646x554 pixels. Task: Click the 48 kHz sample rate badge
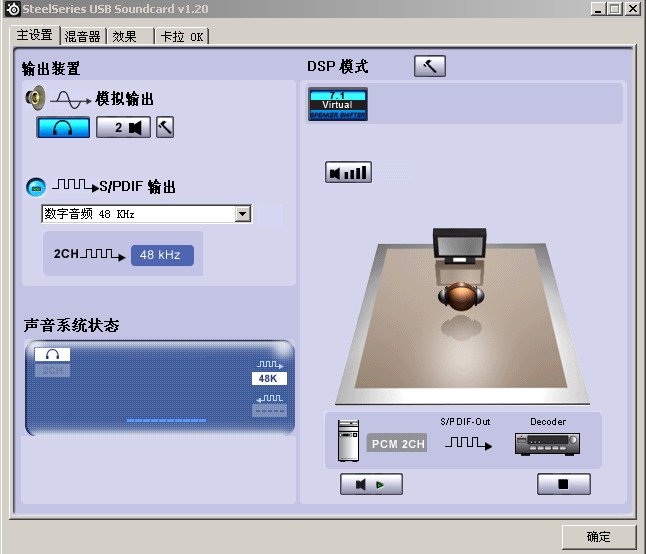point(162,255)
